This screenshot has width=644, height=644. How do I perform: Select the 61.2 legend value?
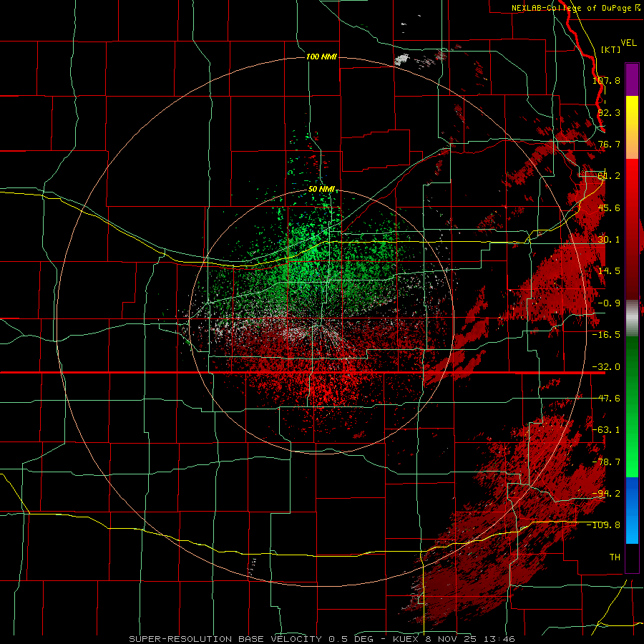tap(609, 176)
